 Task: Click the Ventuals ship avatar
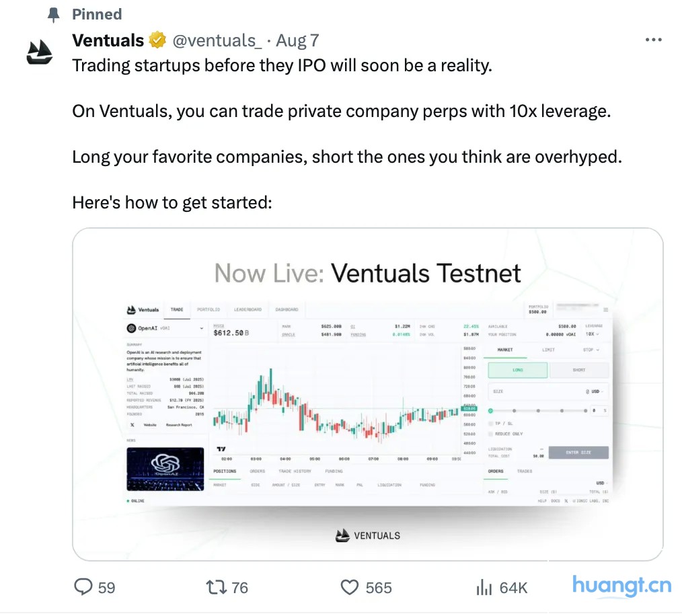[40, 52]
